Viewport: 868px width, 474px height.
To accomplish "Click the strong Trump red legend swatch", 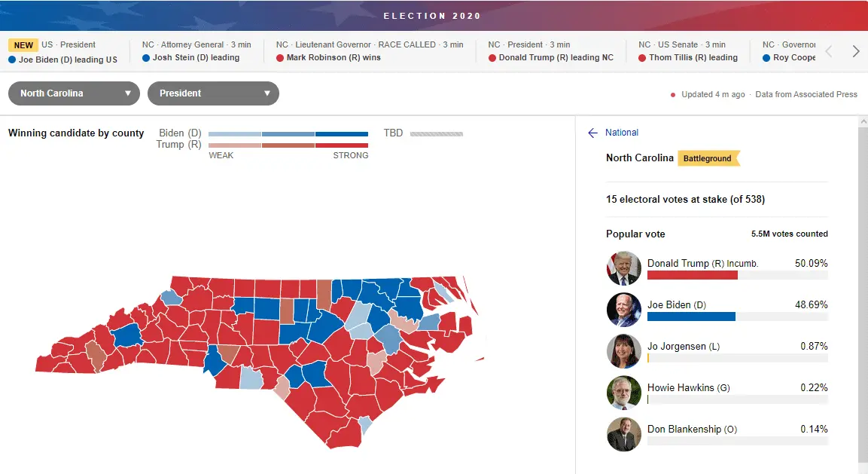I will (342, 145).
